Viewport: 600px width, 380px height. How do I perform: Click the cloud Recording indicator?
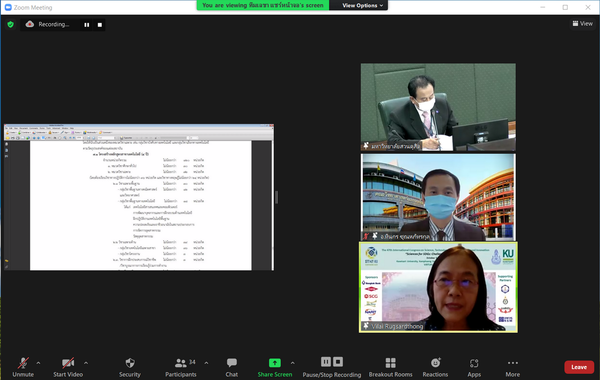[47, 24]
